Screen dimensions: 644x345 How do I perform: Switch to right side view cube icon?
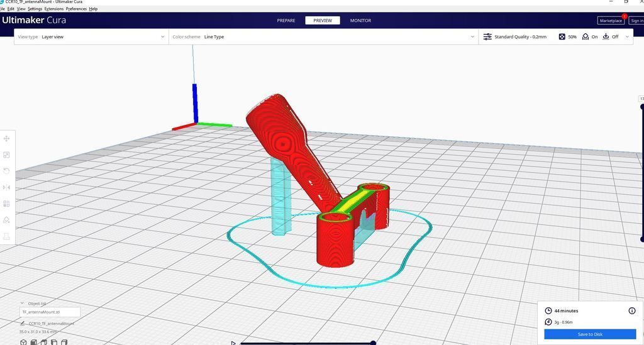[x=64, y=342]
